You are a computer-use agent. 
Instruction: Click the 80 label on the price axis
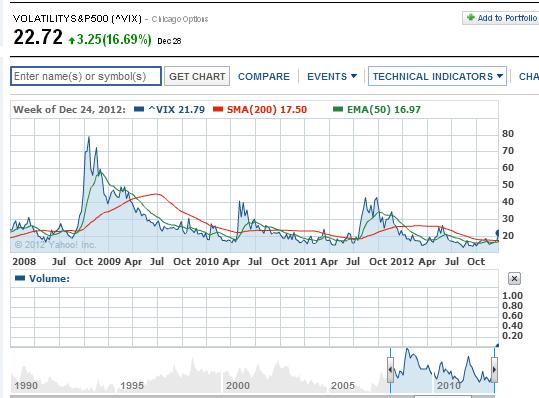click(508, 133)
